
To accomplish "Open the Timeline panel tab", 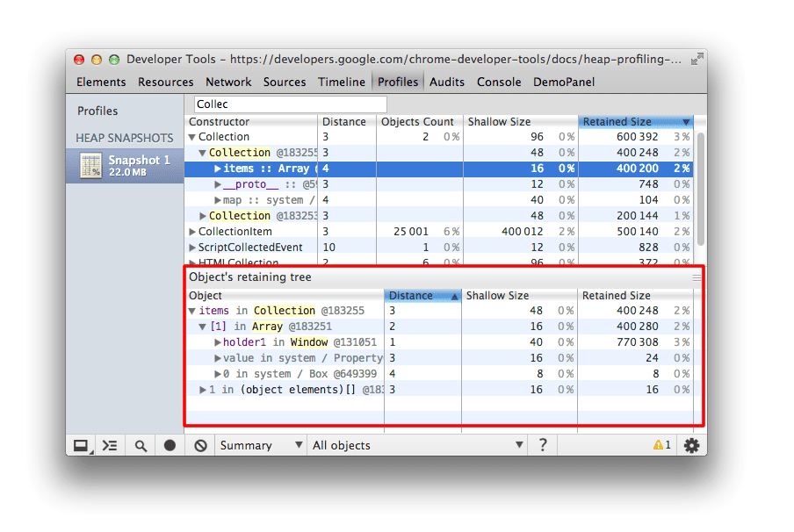I will click(x=341, y=82).
